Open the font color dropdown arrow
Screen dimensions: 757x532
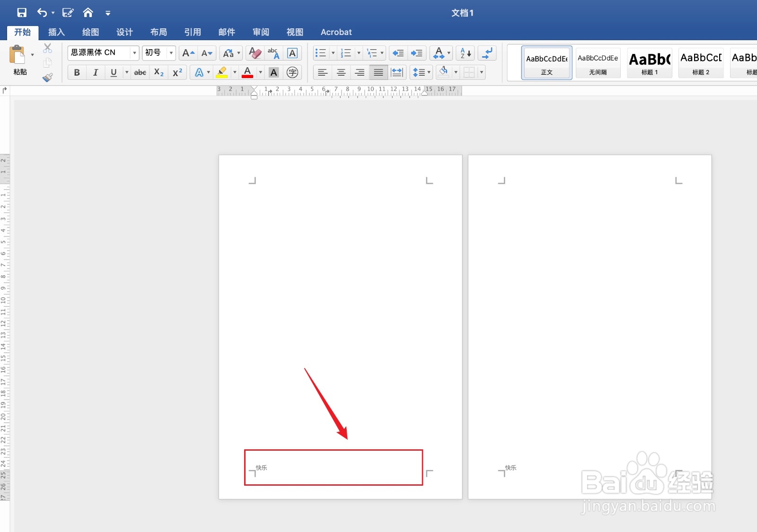[x=260, y=72]
